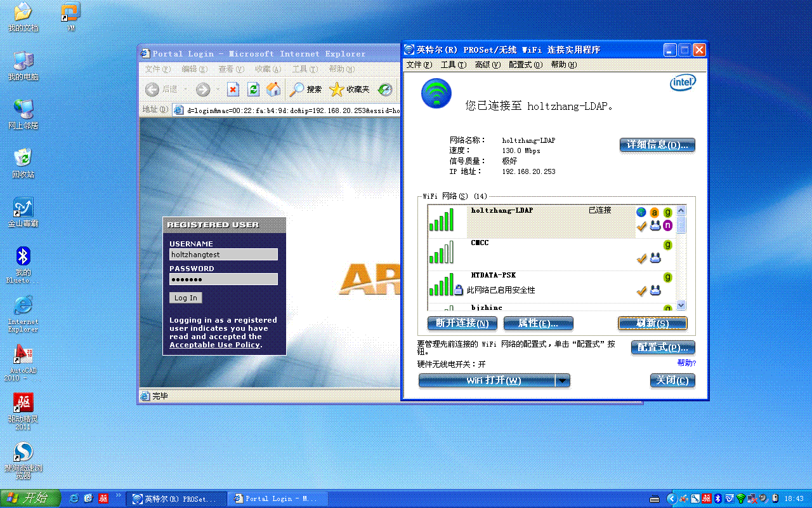Open the PROSet 高级 menu

point(487,65)
